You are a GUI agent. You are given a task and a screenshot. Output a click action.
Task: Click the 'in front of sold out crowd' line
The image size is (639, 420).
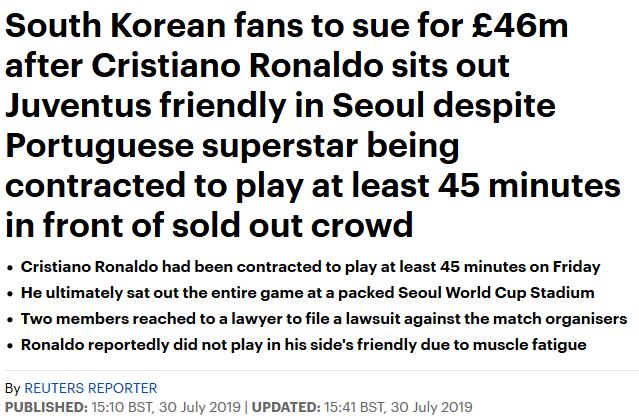coord(209,225)
